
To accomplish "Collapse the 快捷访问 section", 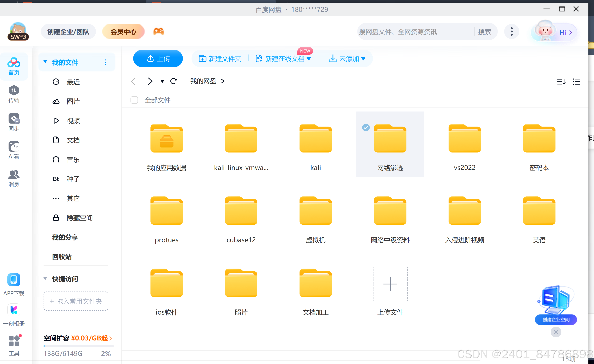I will pos(45,278).
